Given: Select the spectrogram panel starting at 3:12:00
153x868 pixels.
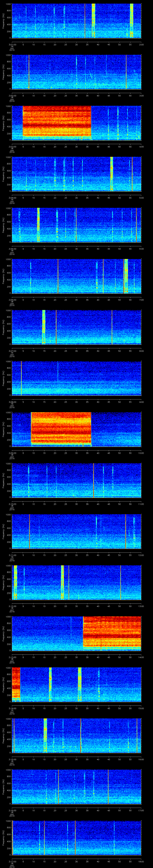Looking at the screenshot, I should click(77, 582).
